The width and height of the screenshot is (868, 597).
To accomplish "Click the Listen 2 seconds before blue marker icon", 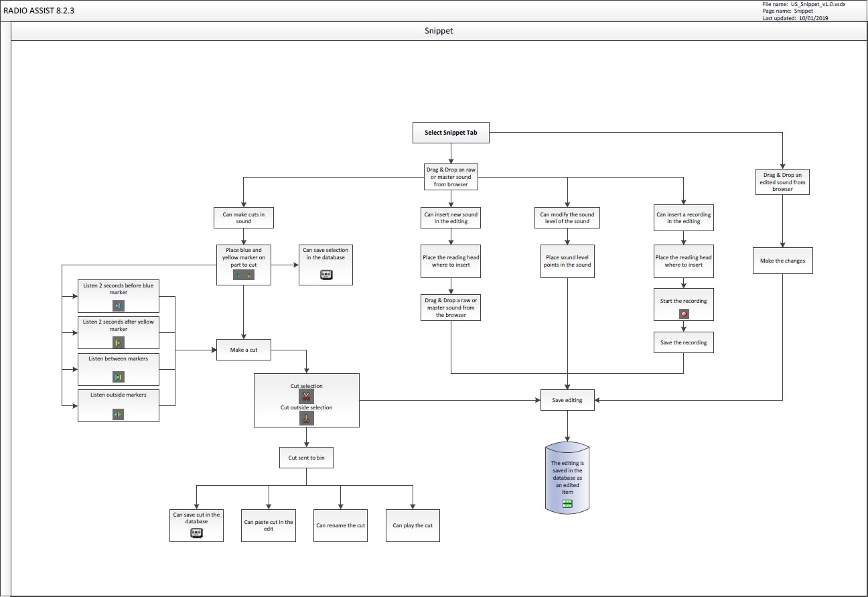I will [x=118, y=306].
